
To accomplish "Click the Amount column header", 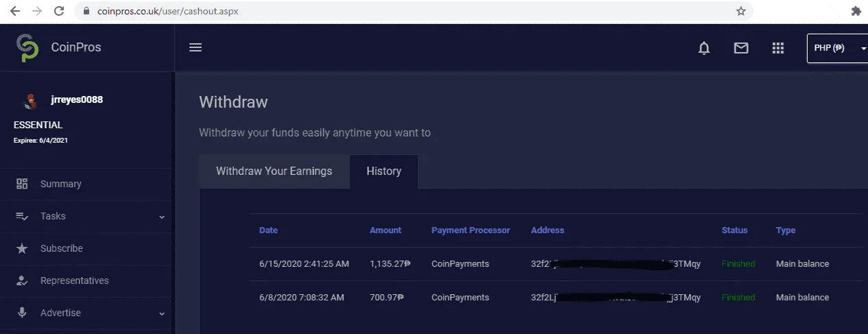I will point(386,230).
